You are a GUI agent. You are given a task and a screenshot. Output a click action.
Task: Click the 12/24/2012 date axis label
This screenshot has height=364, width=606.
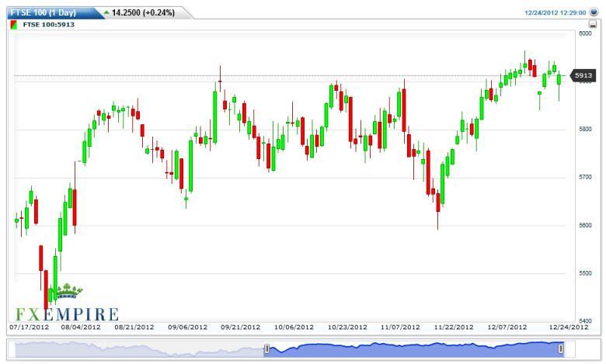pyautogui.click(x=569, y=327)
